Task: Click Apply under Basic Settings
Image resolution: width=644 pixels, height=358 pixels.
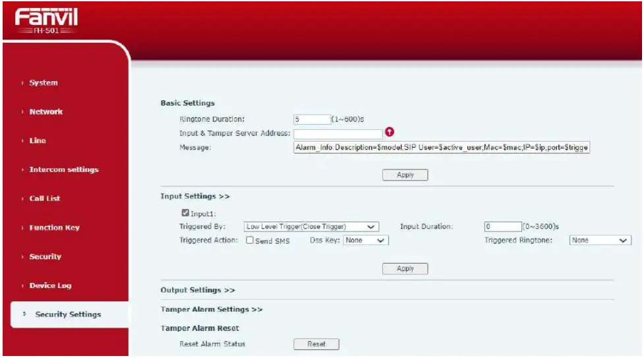Action: pos(405,175)
